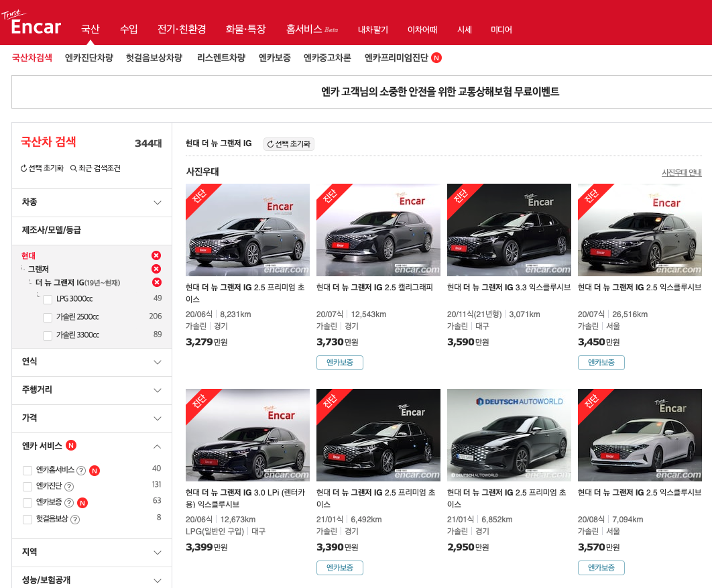Check the 가솔린 2500cc option
The image size is (712, 588).
pyautogui.click(x=47, y=317)
